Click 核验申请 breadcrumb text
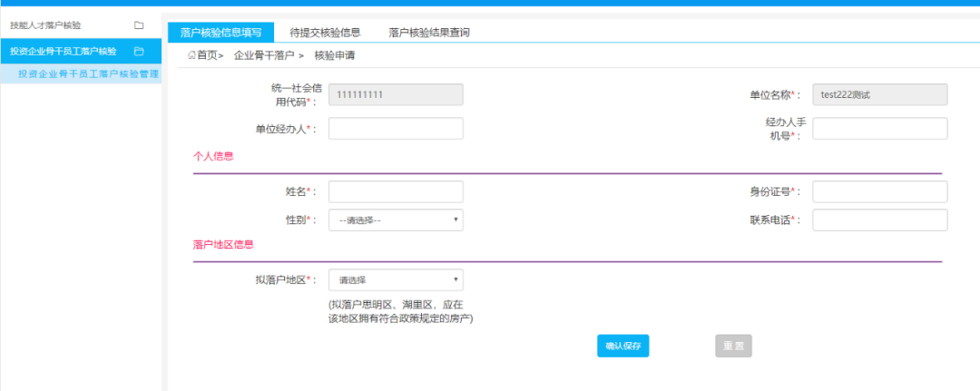 coord(335,55)
